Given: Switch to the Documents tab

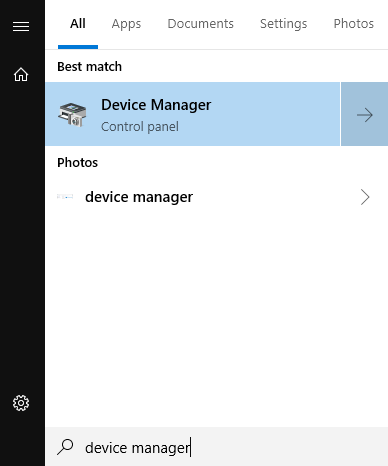Looking at the screenshot, I should point(201,24).
